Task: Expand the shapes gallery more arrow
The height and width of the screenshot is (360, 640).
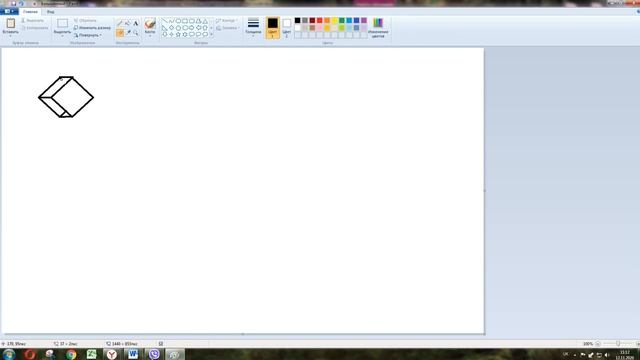Action: pos(211,34)
